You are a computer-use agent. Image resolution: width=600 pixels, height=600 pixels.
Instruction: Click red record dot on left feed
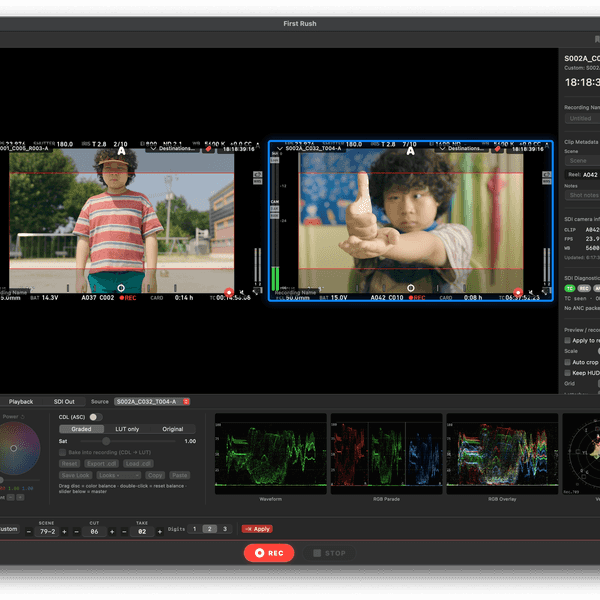tap(229, 292)
